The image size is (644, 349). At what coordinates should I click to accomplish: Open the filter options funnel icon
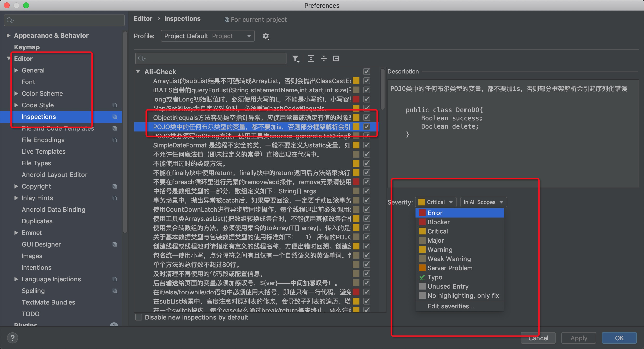coord(296,58)
